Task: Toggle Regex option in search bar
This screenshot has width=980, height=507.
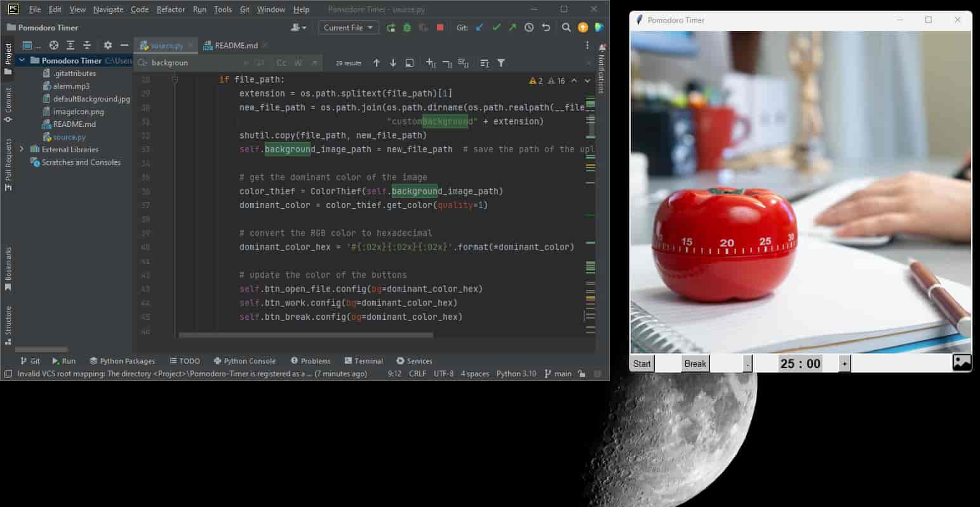Action: [x=314, y=63]
